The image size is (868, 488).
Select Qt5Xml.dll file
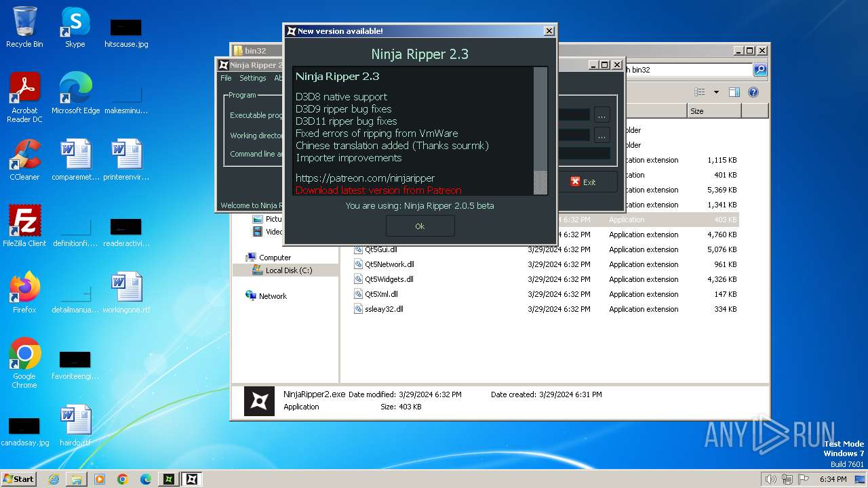(381, 294)
